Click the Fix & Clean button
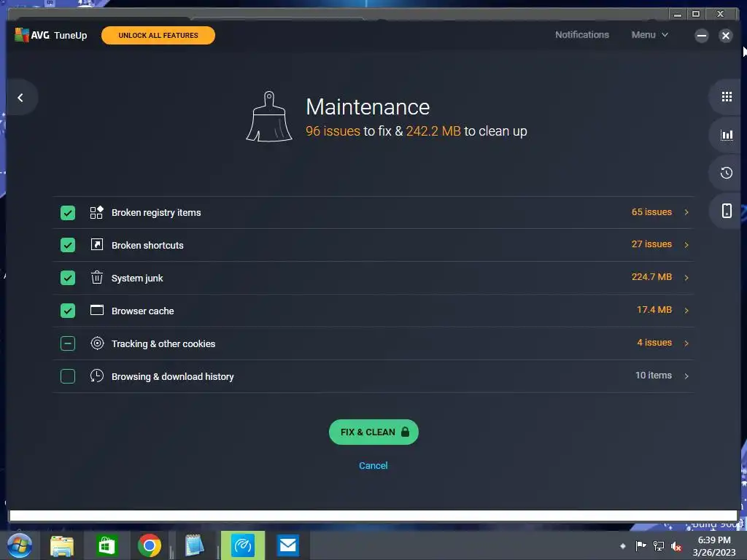Screen dimensions: 747x560 click(373, 432)
